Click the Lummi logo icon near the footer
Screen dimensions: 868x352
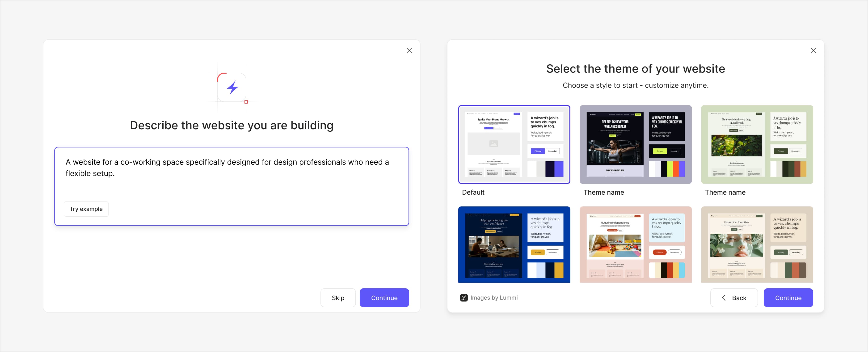pyautogui.click(x=464, y=298)
